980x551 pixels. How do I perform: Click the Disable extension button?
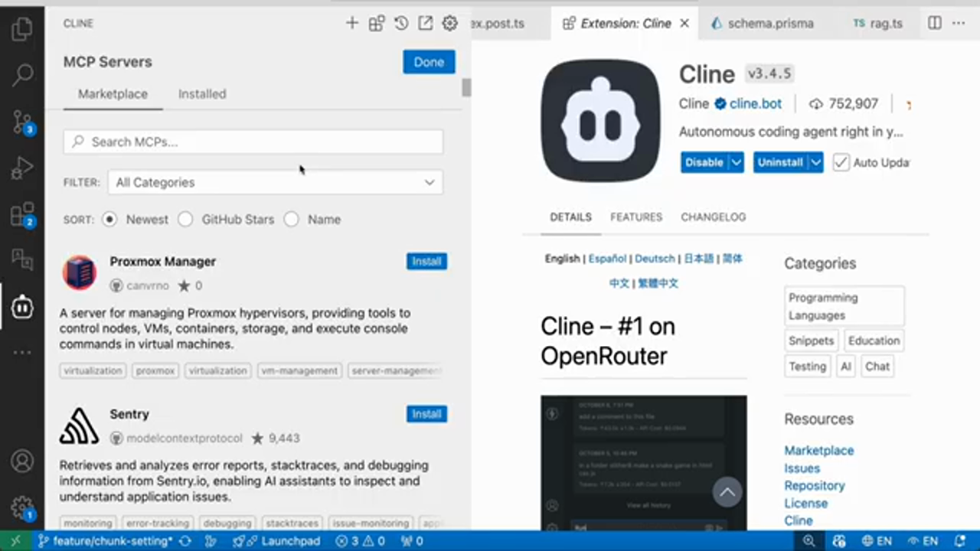click(704, 162)
